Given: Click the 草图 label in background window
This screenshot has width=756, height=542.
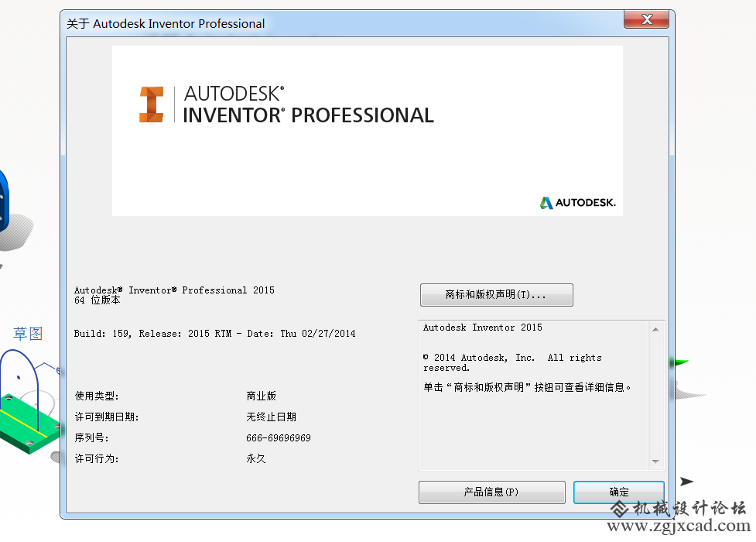Looking at the screenshot, I should click(x=28, y=334).
